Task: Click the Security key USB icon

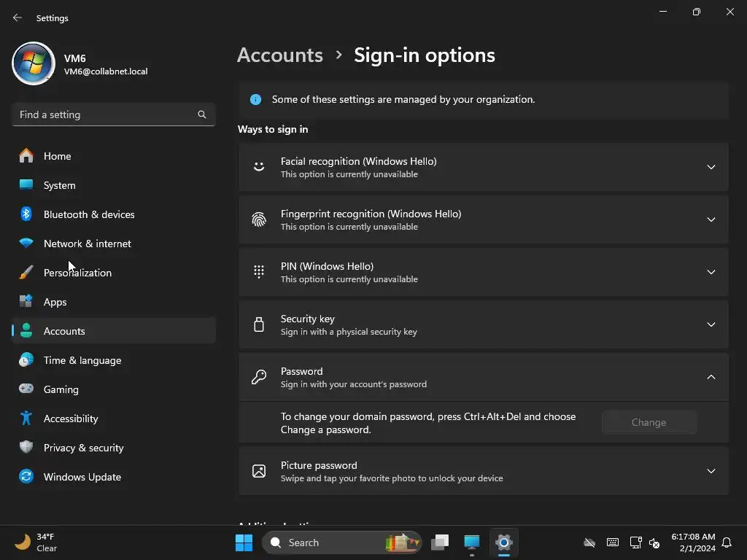Action: [259, 324]
